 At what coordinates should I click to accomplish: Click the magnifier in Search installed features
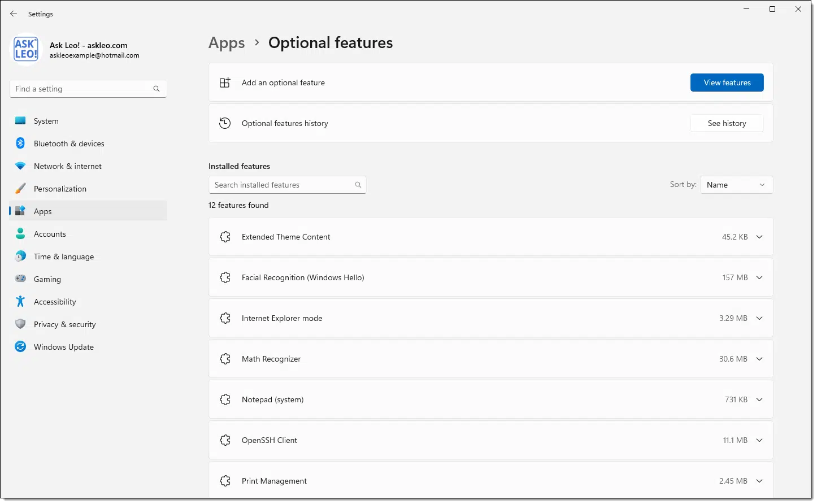point(358,185)
